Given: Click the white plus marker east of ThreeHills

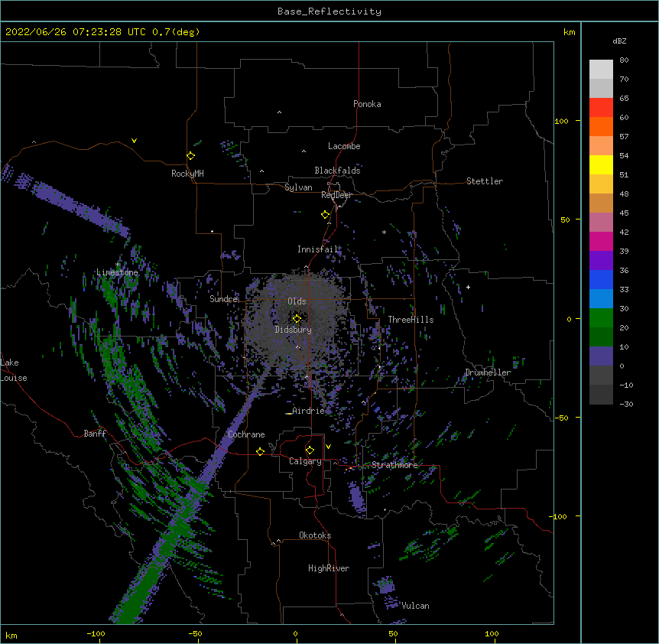Looking at the screenshot, I should pos(468,287).
